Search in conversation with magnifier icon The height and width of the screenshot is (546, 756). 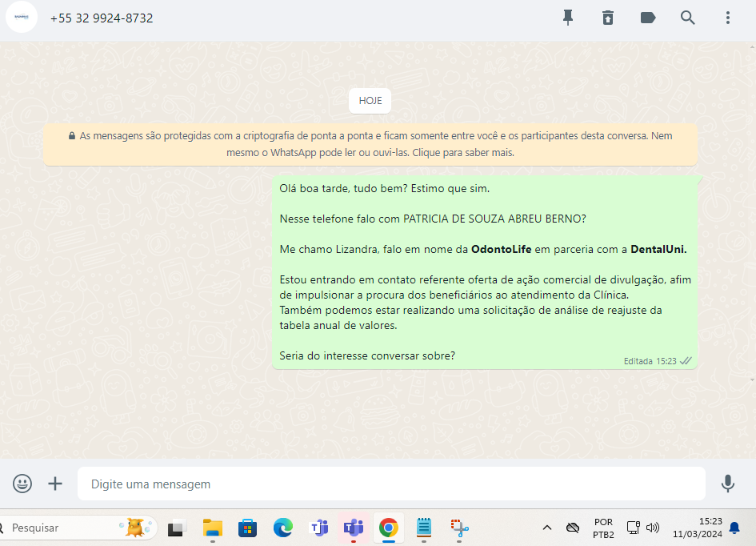pos(687,18)
